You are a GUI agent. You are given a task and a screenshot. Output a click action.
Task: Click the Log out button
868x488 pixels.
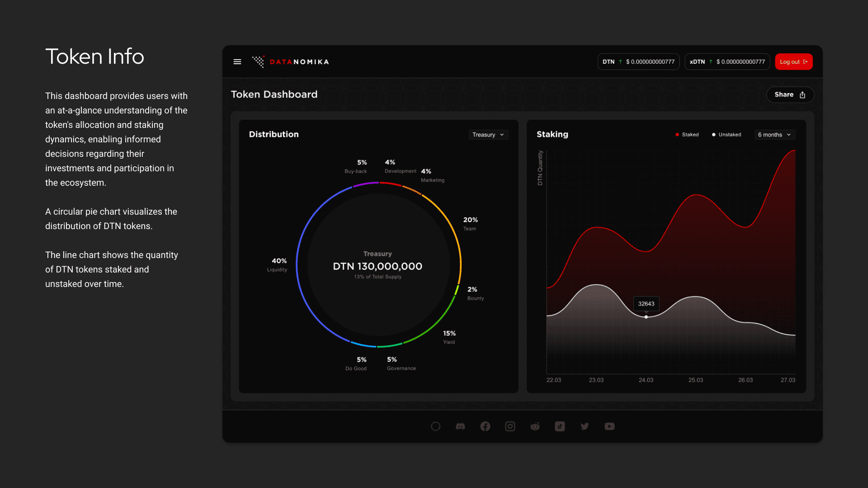pos(793,62)
